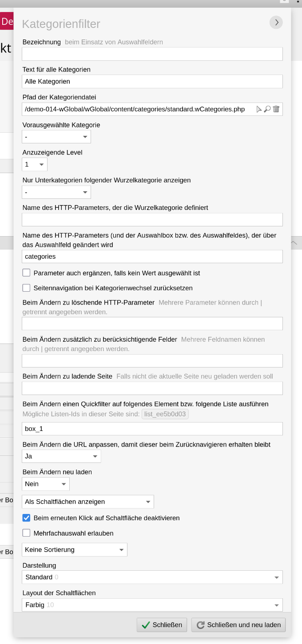Viewport: 302px width, 644px height.
Task: Open the magnifier icon to browse the category file
Action: (x=267, y=109)
